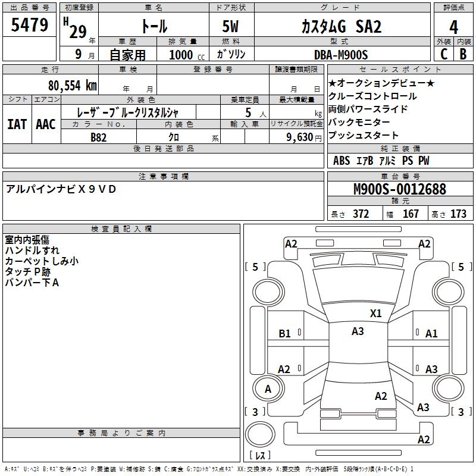This screenshot has height=476, width=476.
Task: Select inspector note ハンドルすれ
Action: pyautogui.click(x=32, y=250)
